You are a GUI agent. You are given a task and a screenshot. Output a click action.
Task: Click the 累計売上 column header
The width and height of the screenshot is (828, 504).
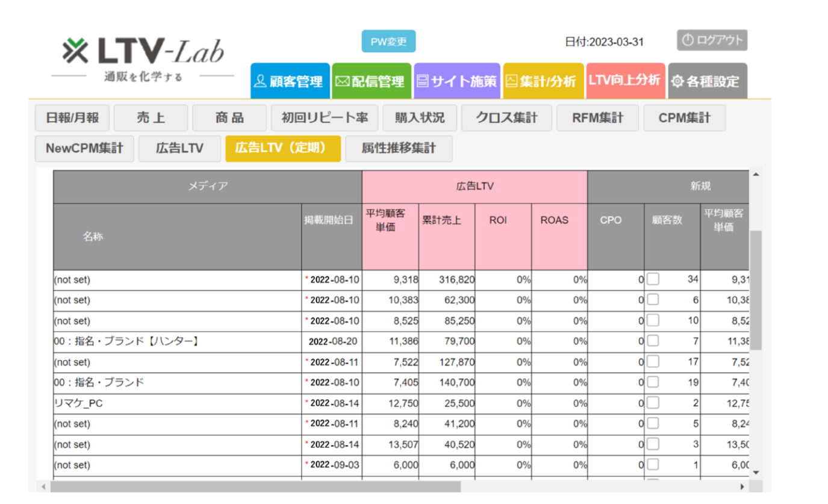point(447,237)
